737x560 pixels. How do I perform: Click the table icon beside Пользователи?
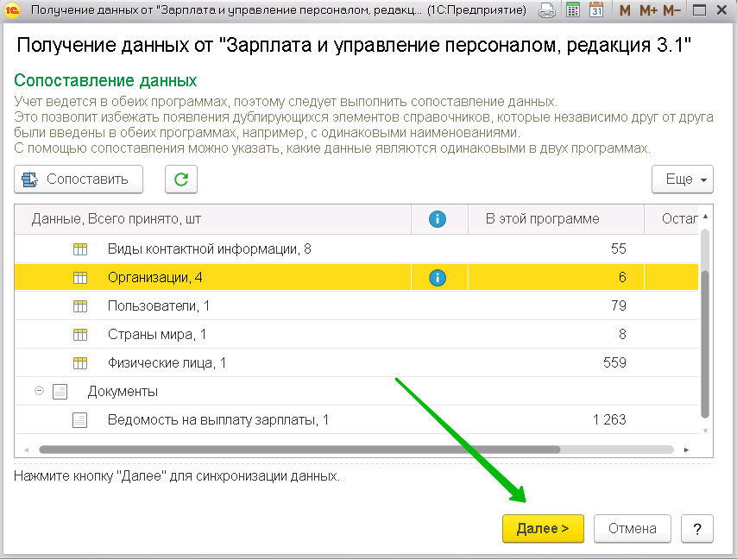(x=80, y=306)
